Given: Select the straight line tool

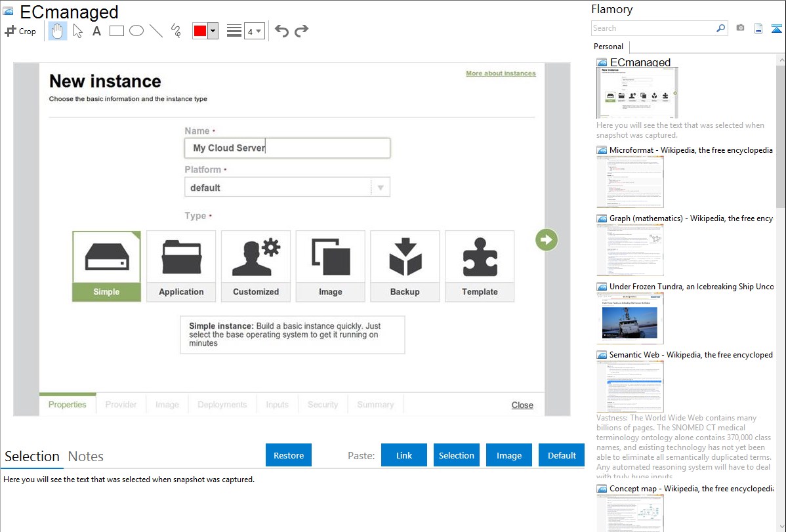Looking at the screenshot, I should pos(156,31).
